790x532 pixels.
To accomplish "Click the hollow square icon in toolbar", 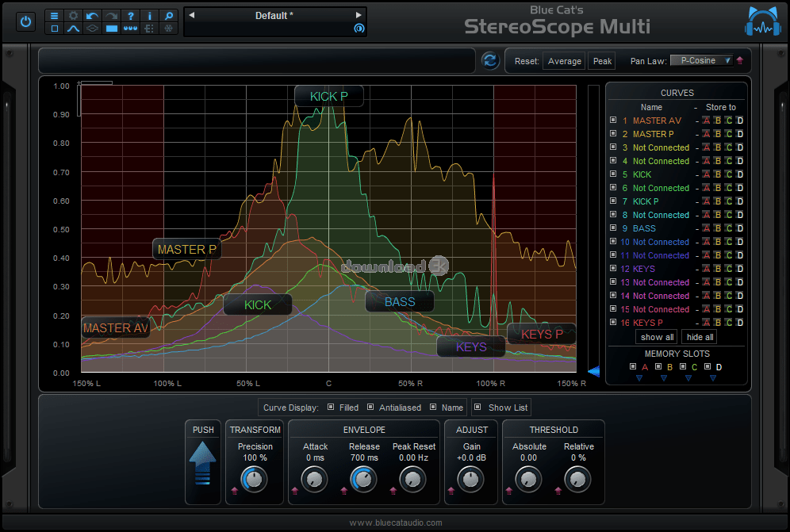I will [x=55, y=29].
